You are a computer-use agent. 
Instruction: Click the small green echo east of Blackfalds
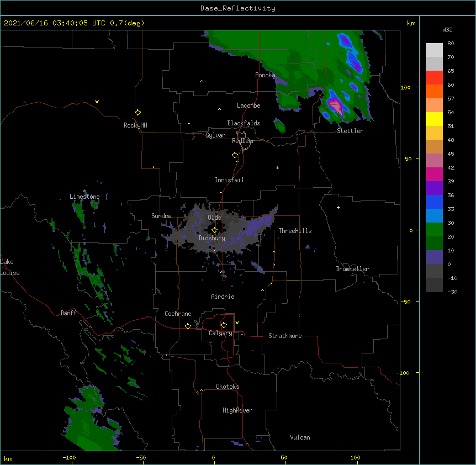(279, 126)
